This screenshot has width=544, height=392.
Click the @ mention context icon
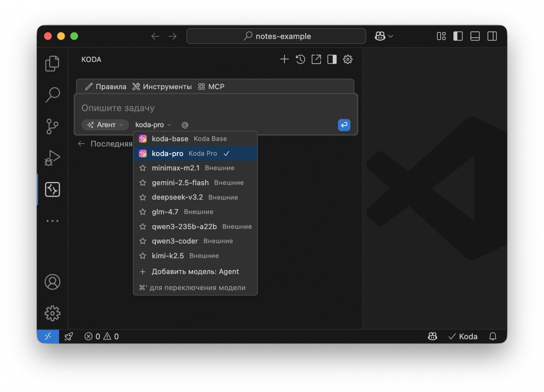[x=185, y=125]
